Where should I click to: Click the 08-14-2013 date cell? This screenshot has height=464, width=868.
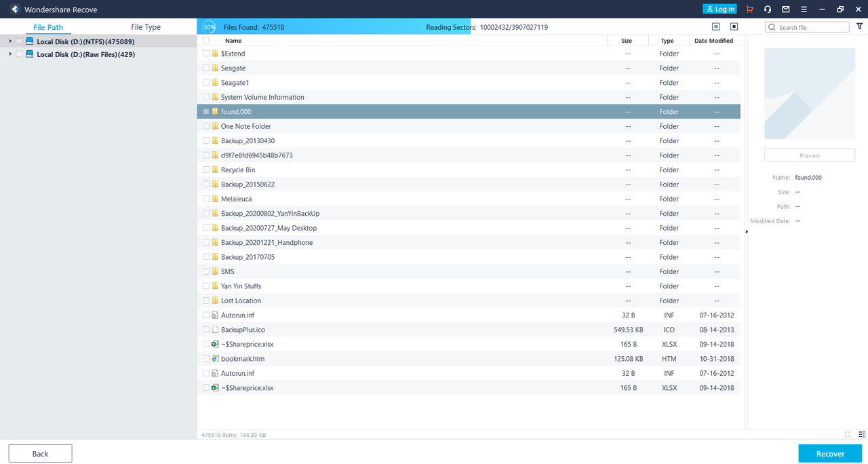717,330
